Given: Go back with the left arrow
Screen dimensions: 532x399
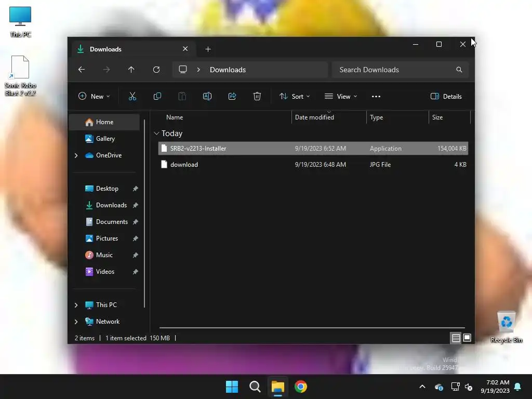Looking at the screenshot, I should pos(82,70).
